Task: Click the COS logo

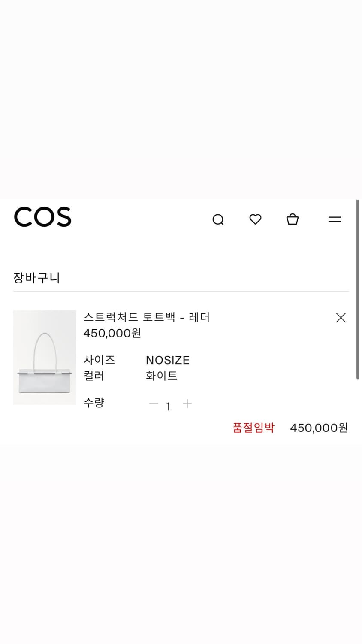Action: (x=42, y=217)
